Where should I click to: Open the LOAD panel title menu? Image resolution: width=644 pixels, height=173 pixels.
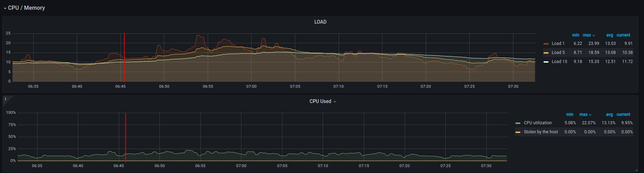320,22
